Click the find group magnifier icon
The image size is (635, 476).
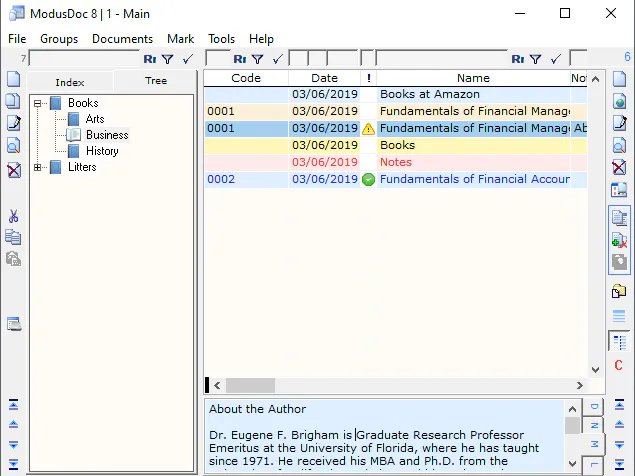coord(13,146)
